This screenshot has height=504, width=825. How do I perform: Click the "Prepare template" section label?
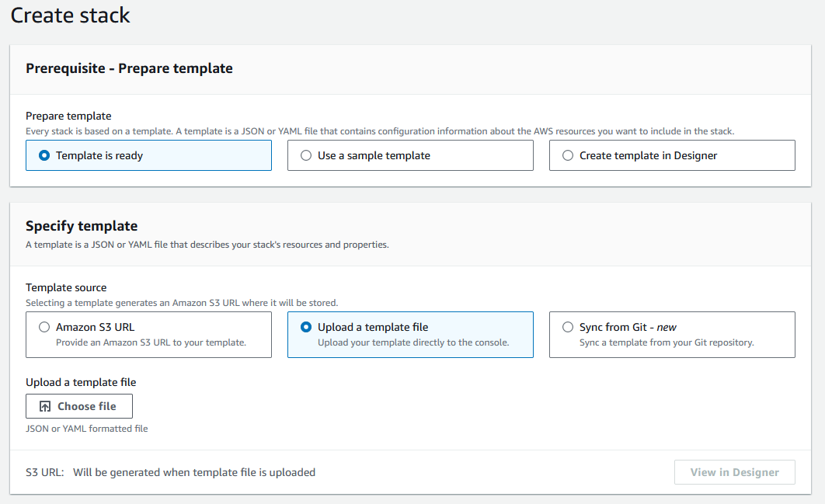68,115
